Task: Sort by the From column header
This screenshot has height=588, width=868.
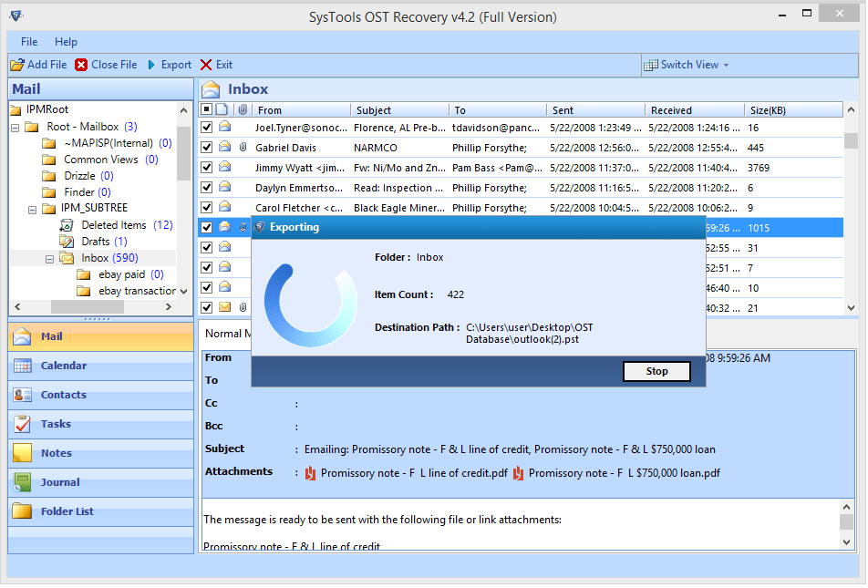Action: (301, 110)
